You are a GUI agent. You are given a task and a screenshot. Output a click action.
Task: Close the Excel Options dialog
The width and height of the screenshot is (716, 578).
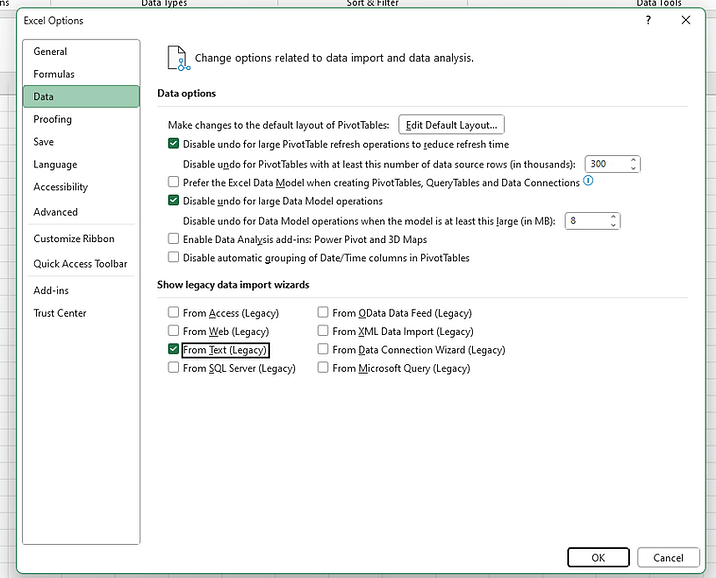click(x=685, y=20)
